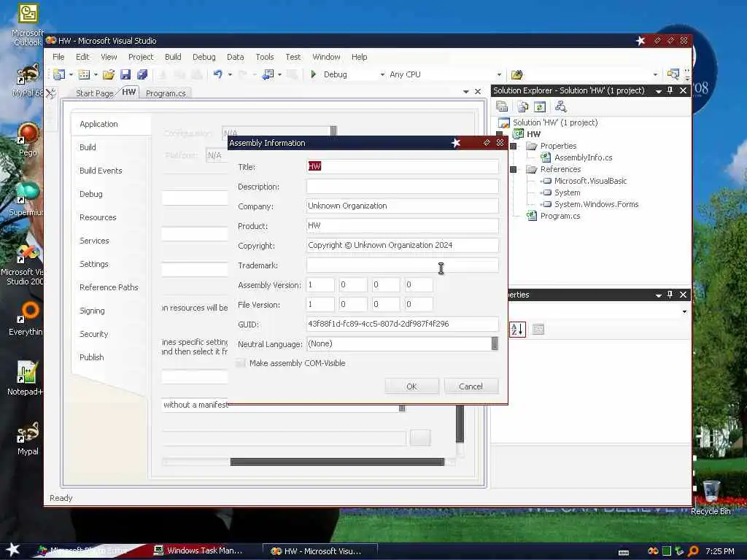Start debugging with the green play icon

coord(314,74)
